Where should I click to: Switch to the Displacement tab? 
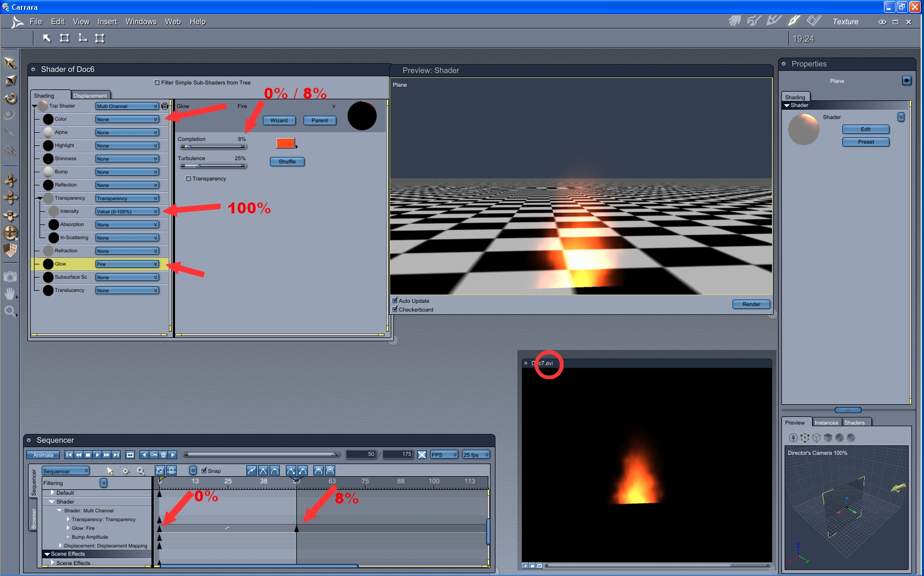click(x=91, y=95)
